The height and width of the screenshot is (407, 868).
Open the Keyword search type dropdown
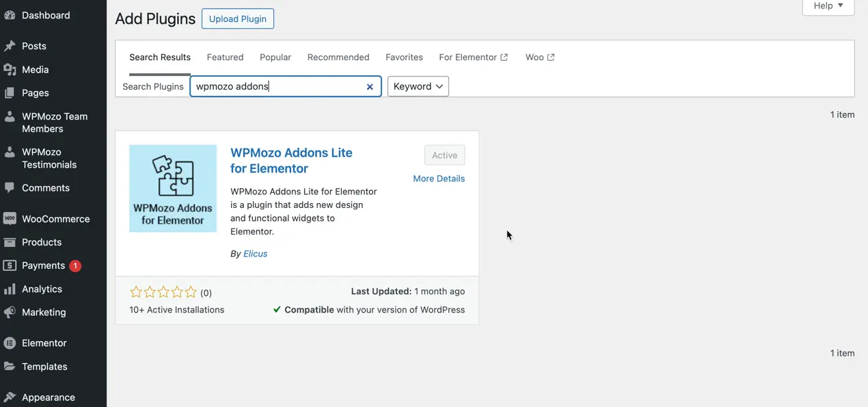click(418, 86)
